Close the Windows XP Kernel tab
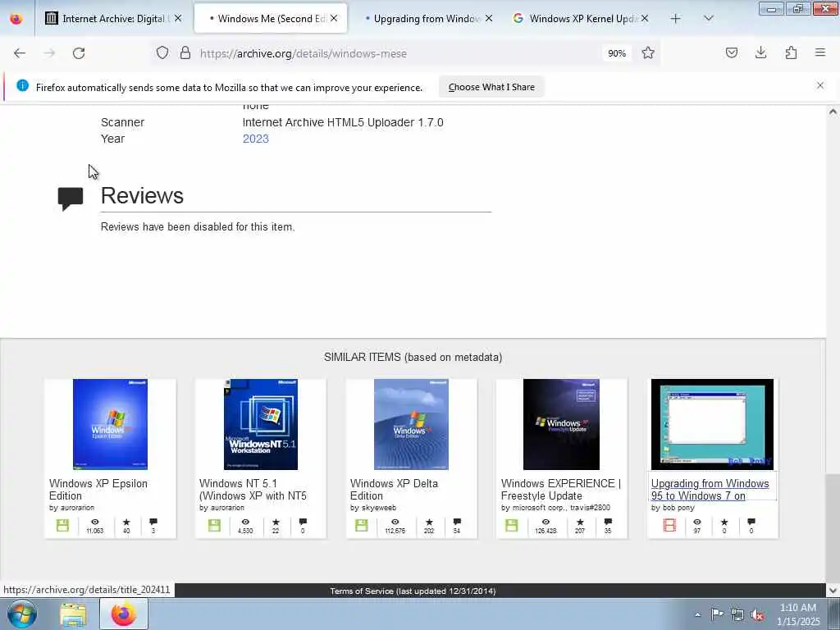Screen dimensions: 840x630 645,19
